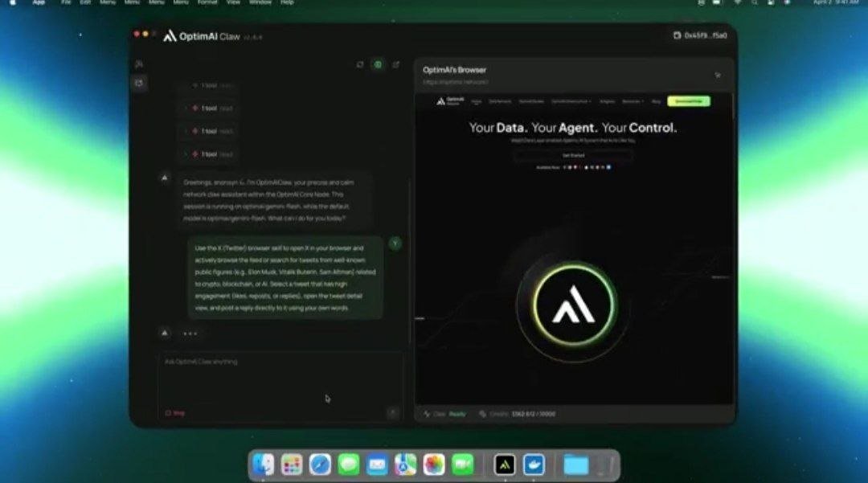
Task: Click the red Stop button below input
Action: click(x=175, y=413)
